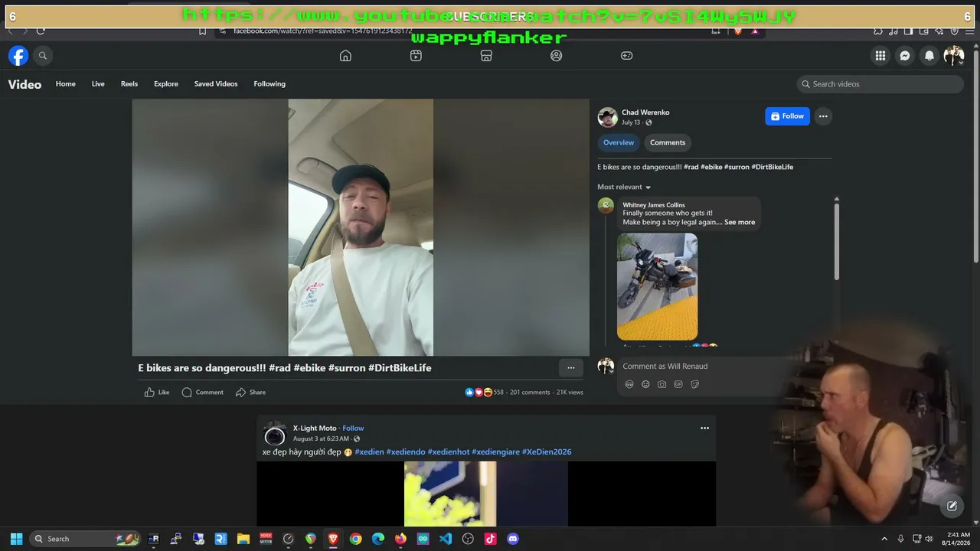Viewport: 980px width, 551px height.
Task: Select the Comments tab
Action: [668, 142]
